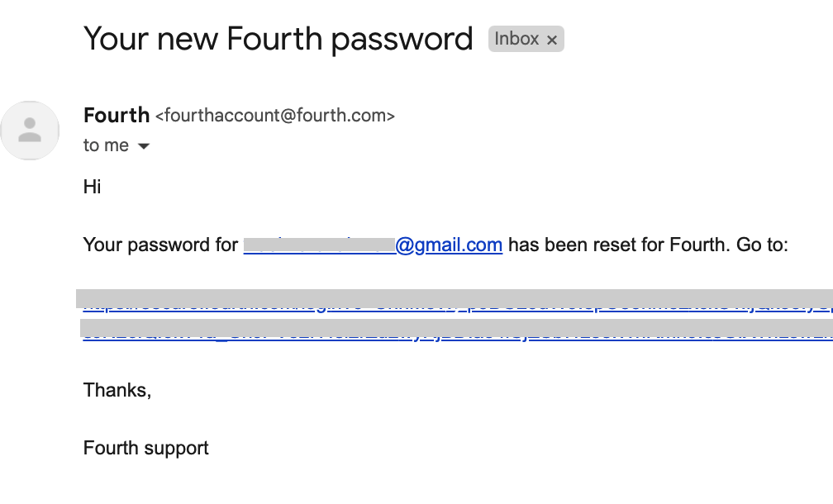Screen dimensions: 833x504
Task: Click the sender's profile avatar icon
Action: (x=30, y=130)
